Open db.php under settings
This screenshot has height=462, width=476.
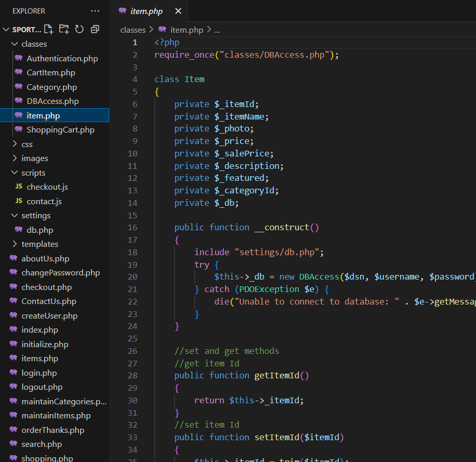39,230
